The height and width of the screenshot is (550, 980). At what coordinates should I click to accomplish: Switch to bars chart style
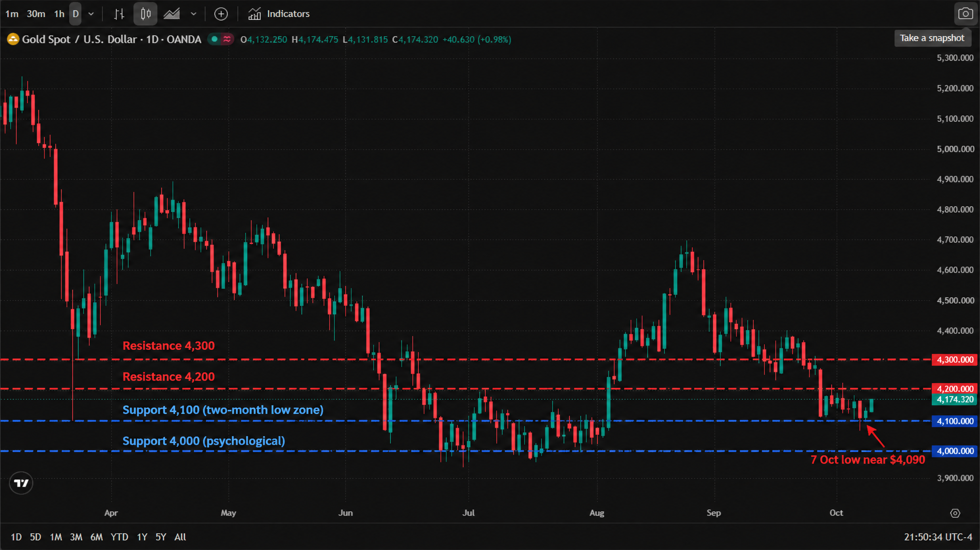point(119,14)
